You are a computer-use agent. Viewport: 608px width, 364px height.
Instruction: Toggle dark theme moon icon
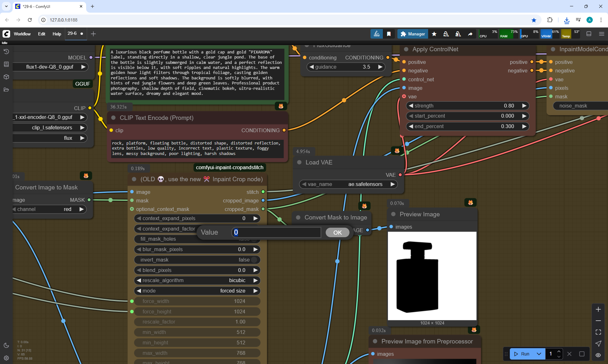coord(6,345)
